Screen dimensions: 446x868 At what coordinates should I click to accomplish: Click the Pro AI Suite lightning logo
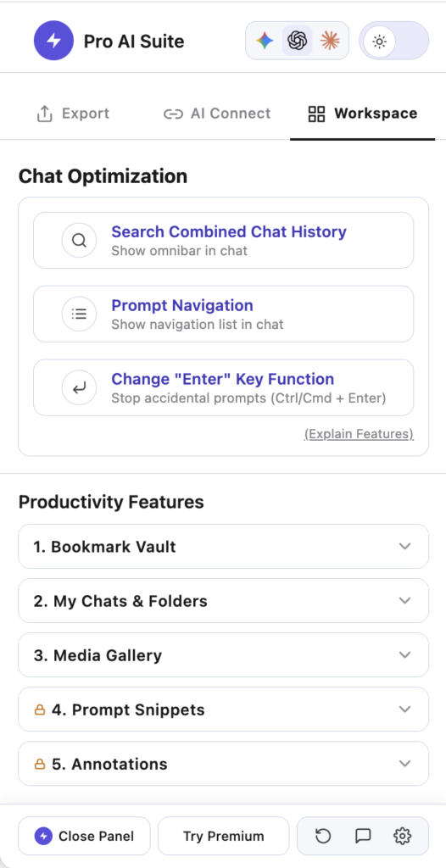(53, 41)
